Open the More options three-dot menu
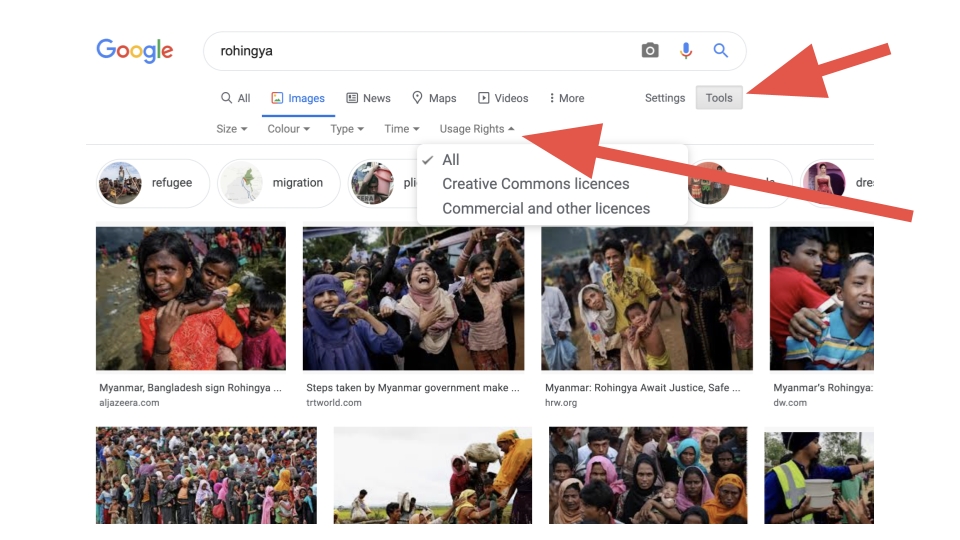The height and width of the screenshot is (540, 960). pyautogui.click(x=566, y=98)
